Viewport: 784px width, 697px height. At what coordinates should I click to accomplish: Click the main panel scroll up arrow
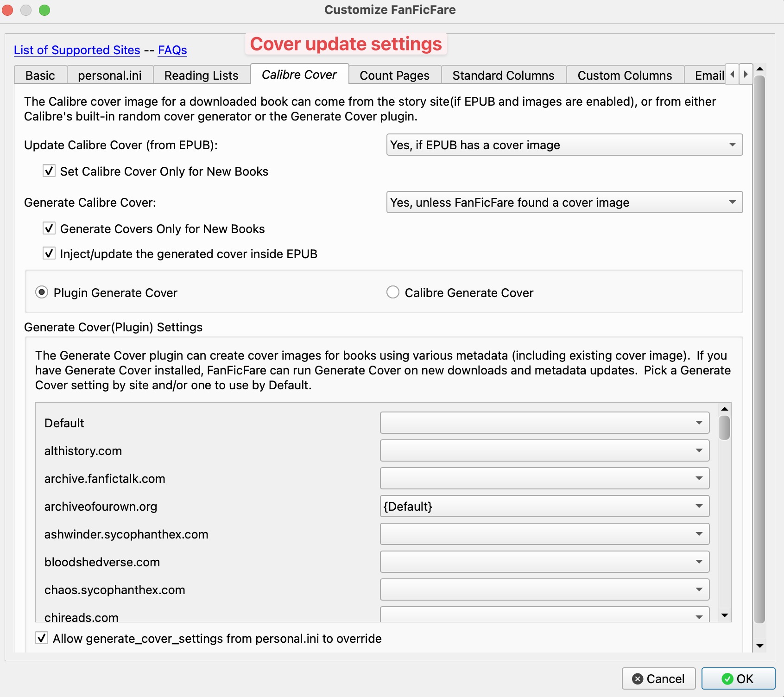click(759, 69)
